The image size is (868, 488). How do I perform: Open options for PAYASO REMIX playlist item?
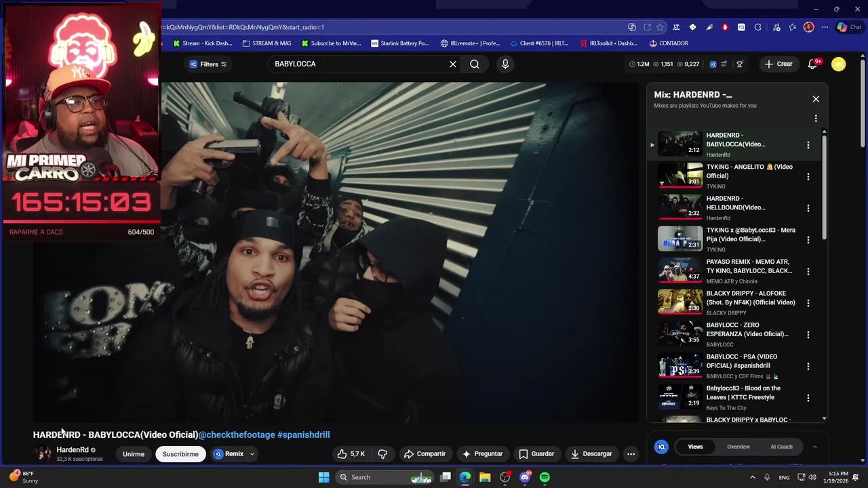tap(808, 272)
